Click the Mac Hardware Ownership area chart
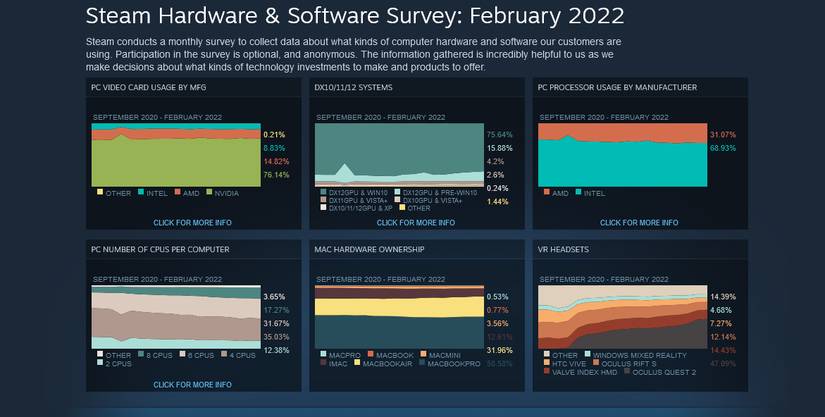825x417 pixels. pos(399,317)
